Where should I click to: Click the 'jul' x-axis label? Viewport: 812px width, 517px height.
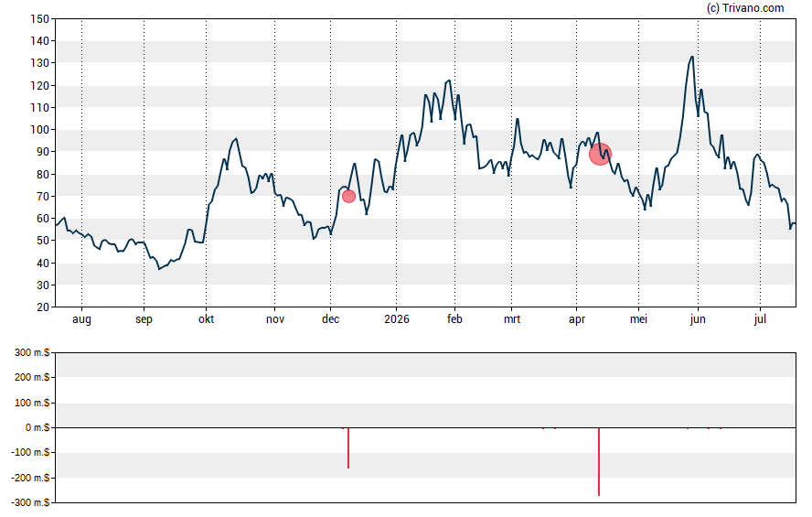tap(760, 319)
